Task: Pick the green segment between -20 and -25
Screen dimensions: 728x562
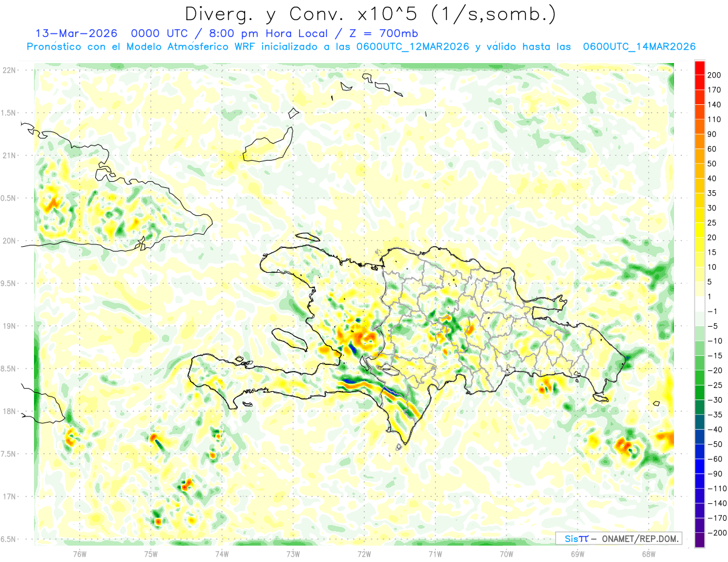Action: [699, 378]
